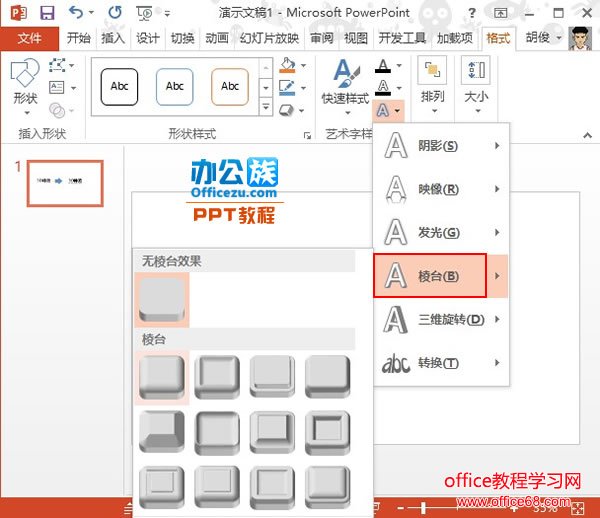
Task: Select third bevel preset in second row
Action: 272,432
